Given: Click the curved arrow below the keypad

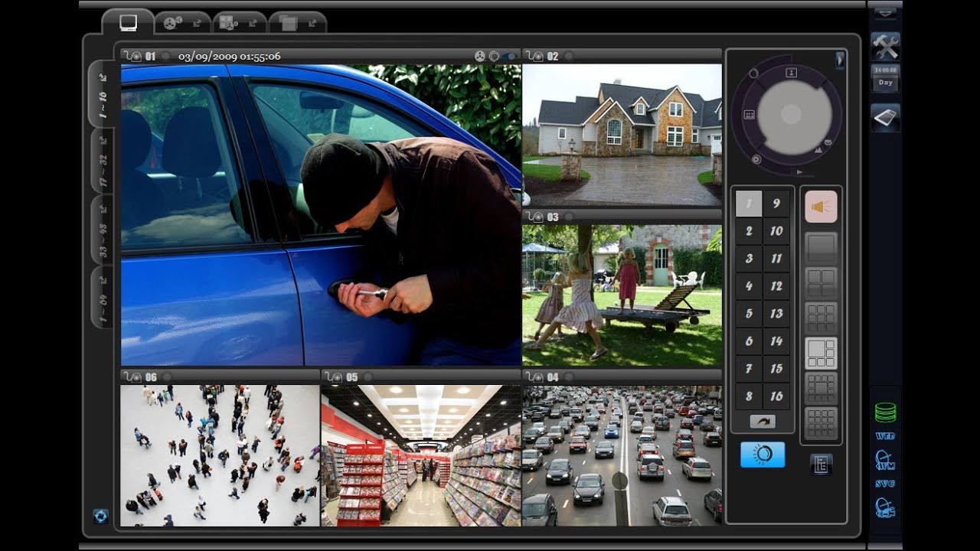Looking at the screenshot, I should tap(762, 422).
